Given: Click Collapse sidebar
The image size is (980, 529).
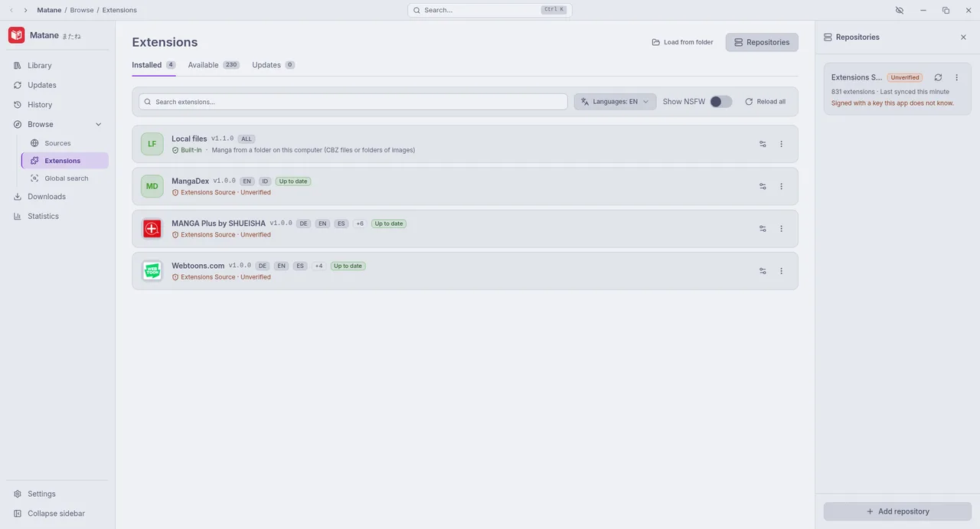Looking at the screenshot, I should [57, 514].
